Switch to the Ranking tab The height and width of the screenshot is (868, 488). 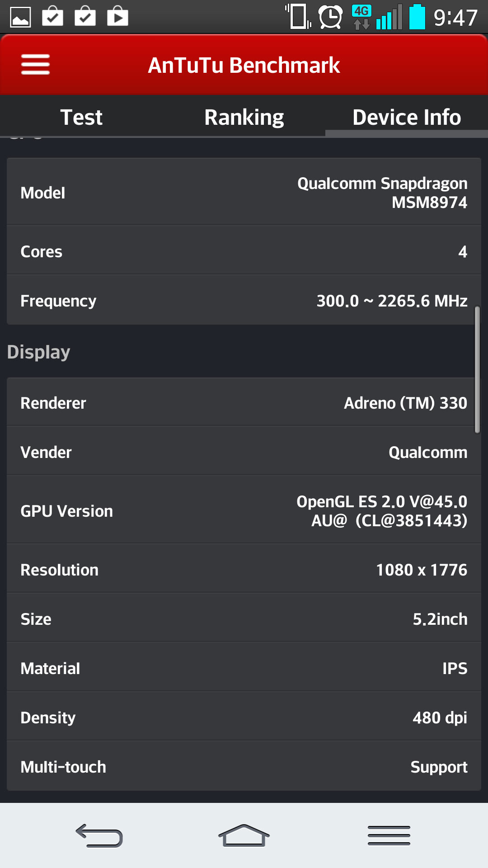(x=244, y=117)
